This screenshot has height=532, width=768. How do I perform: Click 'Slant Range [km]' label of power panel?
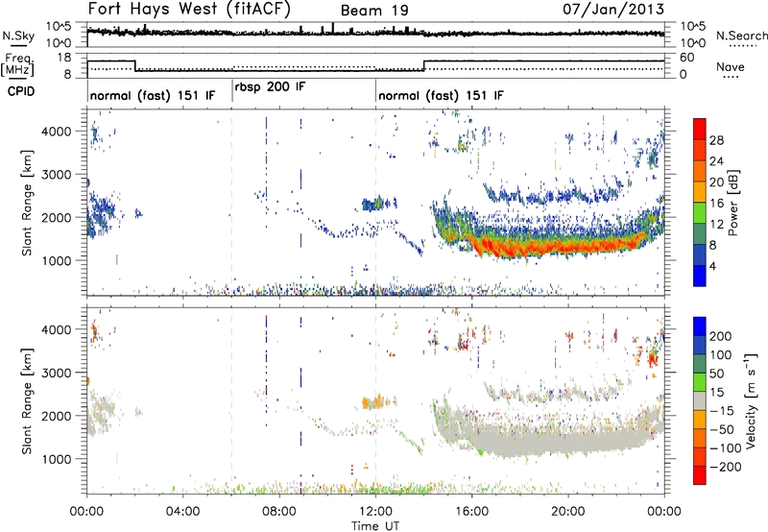point(27,203)
